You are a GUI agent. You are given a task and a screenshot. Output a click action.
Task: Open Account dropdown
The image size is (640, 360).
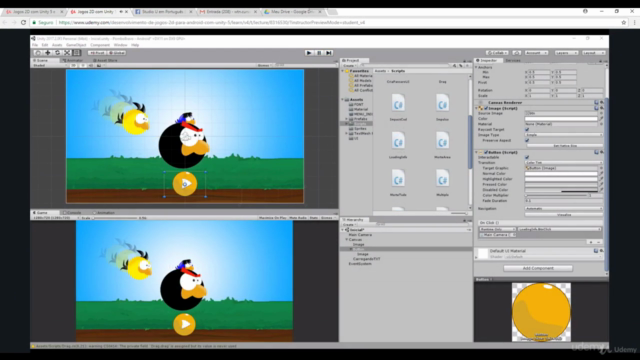(536, 53)
